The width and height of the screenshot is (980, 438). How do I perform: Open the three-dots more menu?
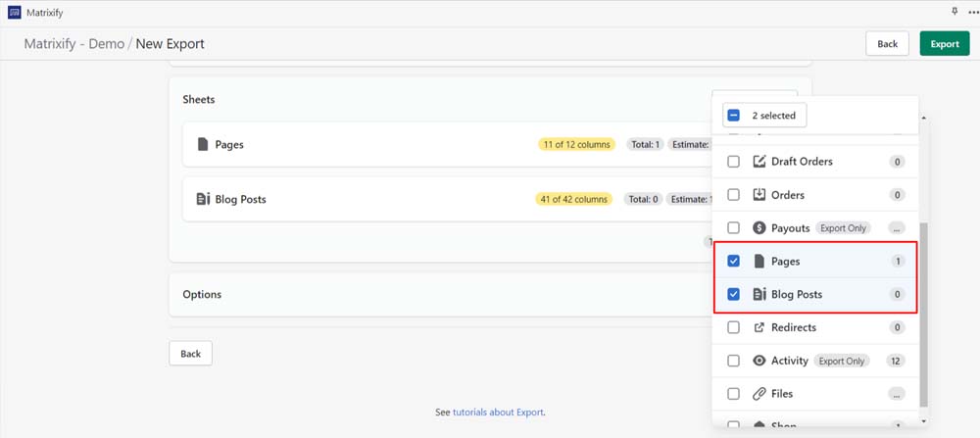pos(974,13)
